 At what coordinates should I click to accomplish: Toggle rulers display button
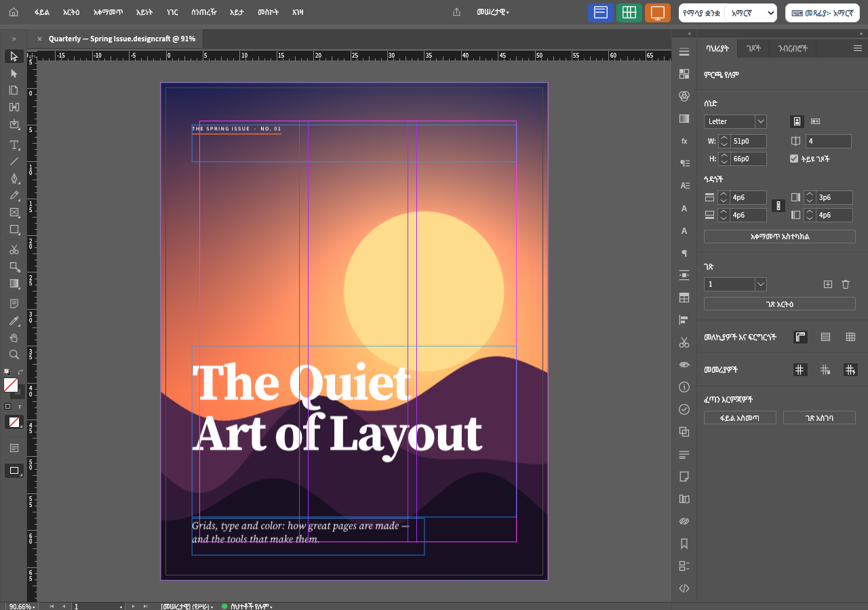[x=800, y=337]
